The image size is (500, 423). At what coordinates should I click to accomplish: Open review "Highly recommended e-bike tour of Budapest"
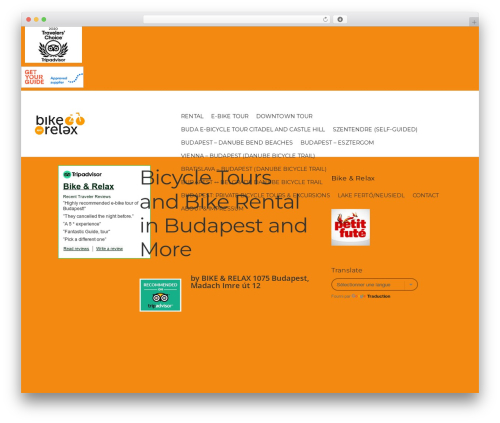pos(101,206)
